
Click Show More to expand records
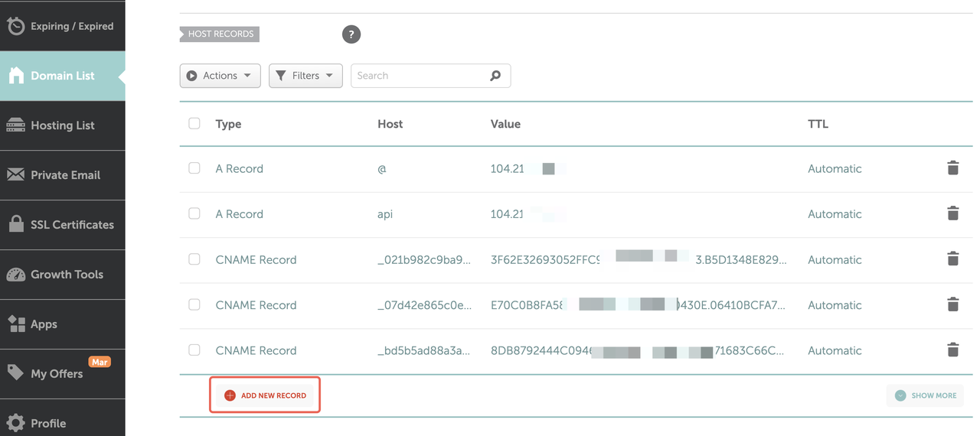pyautogui.click(x=925, y=395)
